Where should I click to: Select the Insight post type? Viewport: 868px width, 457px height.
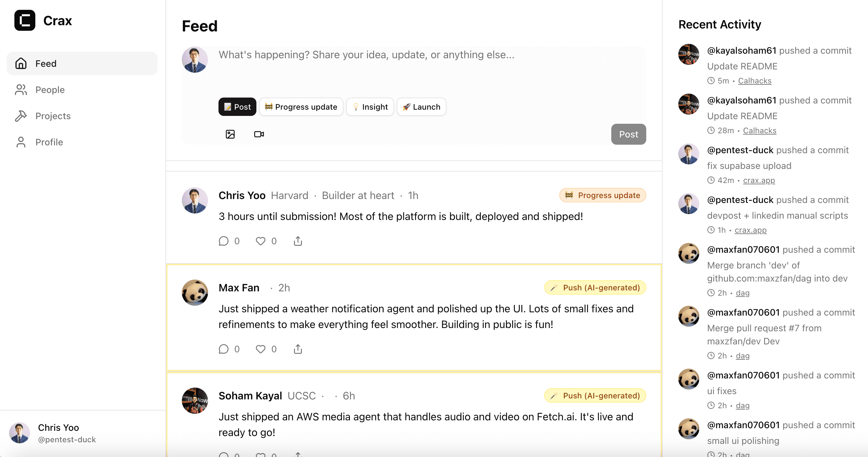(370, 107)
